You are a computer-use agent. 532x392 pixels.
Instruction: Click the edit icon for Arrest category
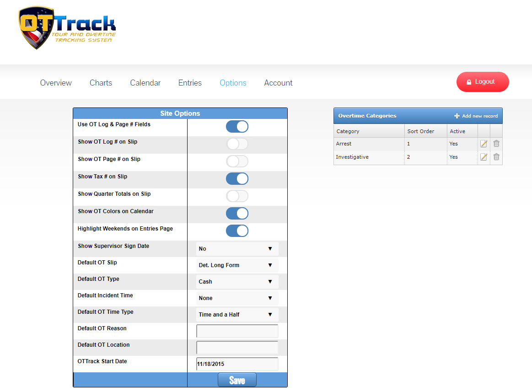pos(484,144)
